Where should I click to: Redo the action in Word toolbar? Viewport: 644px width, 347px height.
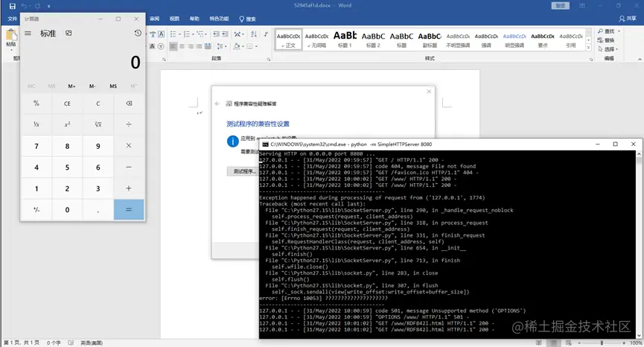click(x=38, y=6)
